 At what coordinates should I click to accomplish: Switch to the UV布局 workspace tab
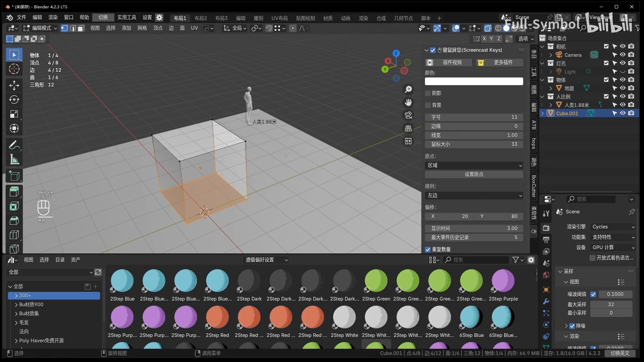coord(279,18)
